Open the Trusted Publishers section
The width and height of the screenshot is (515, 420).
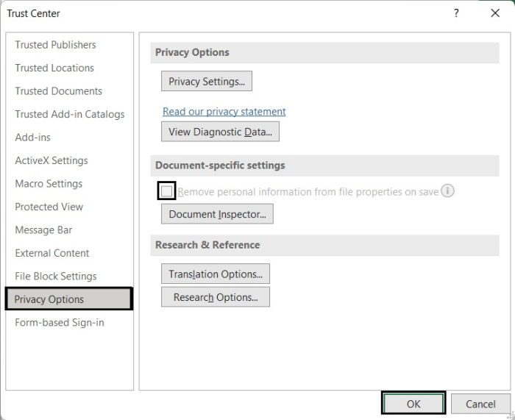click(55, 45)
